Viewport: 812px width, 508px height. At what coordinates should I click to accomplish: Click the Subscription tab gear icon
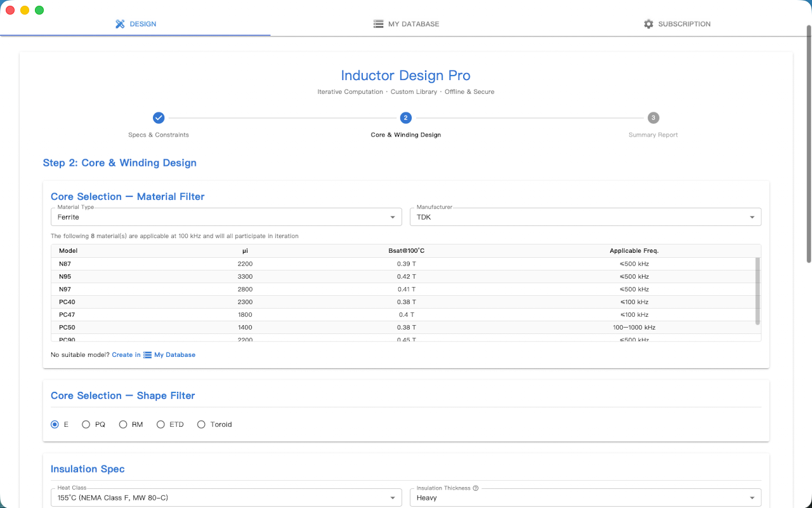point(648,24)
